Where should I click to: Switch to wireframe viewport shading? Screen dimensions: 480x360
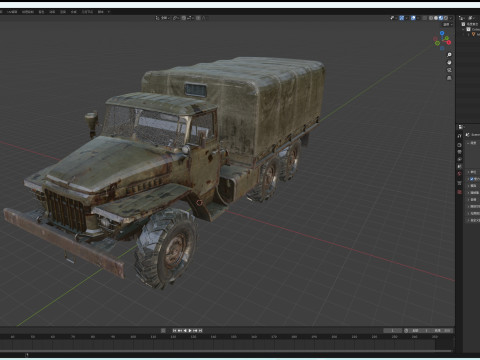(x=431, y=18)
